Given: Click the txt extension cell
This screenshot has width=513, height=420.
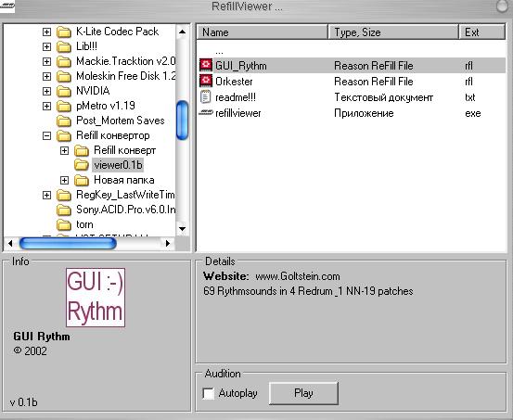Looking at the screenshot, I should click(469, 97).
